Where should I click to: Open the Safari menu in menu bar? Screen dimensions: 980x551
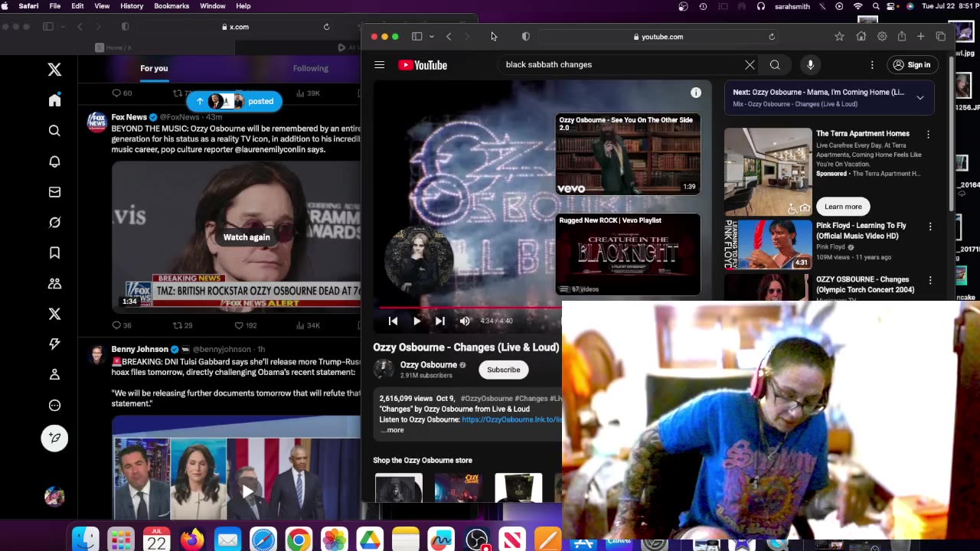pos(28,6)
